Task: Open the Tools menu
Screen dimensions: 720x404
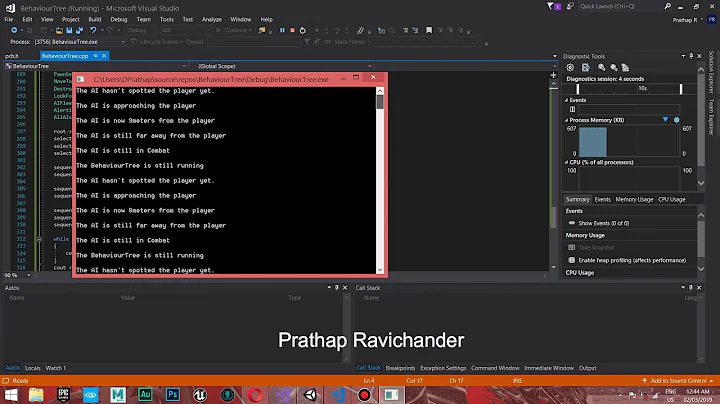Action: pos(167,19)
